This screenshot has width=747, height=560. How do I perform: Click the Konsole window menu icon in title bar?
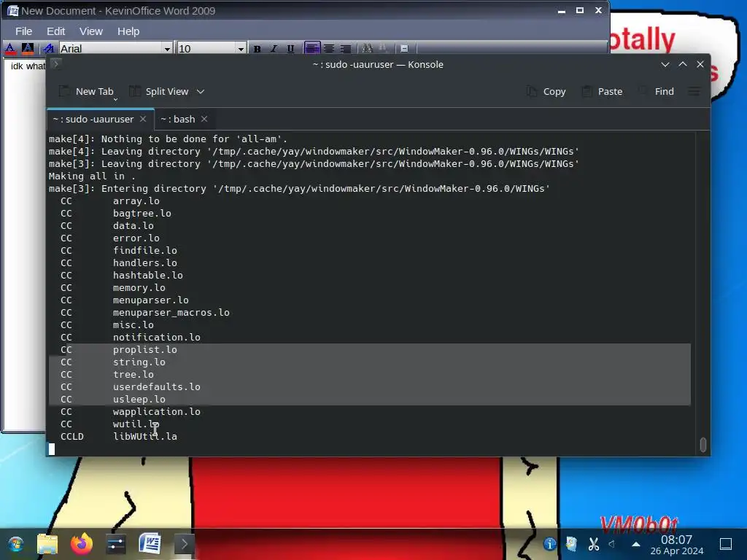55,64
